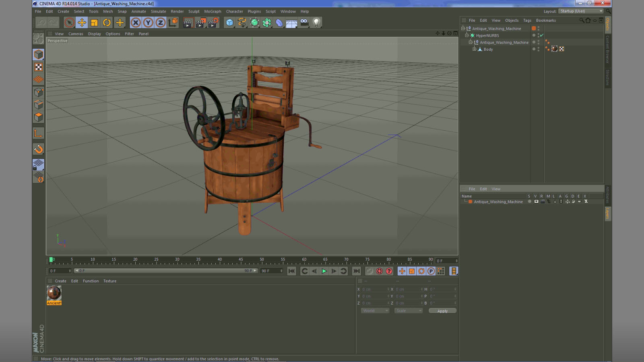The image size is (644, 362).
Task: Toggle Z axis lock
Action: [x=161, y=23]
